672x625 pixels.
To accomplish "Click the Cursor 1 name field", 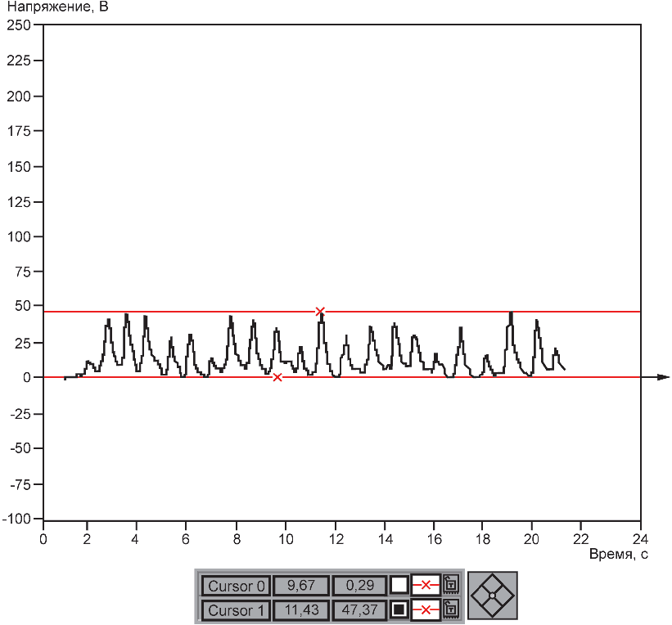I will pos(237,610).
